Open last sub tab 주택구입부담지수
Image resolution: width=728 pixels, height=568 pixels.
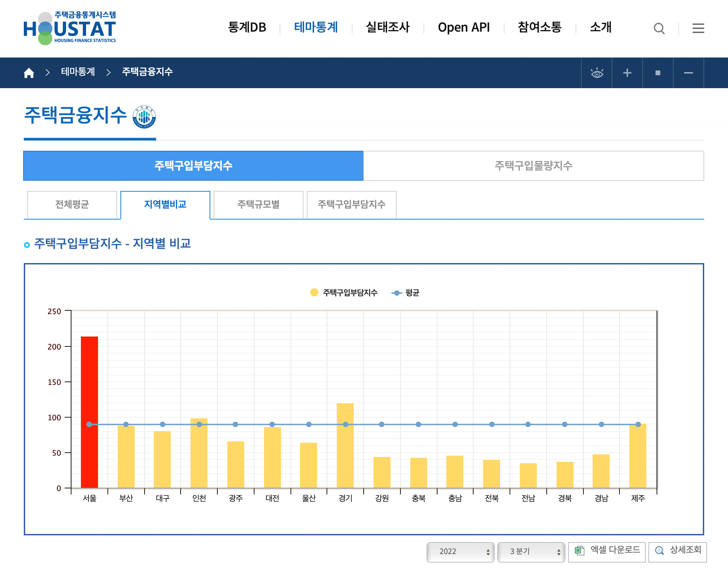tap(352, 205)
